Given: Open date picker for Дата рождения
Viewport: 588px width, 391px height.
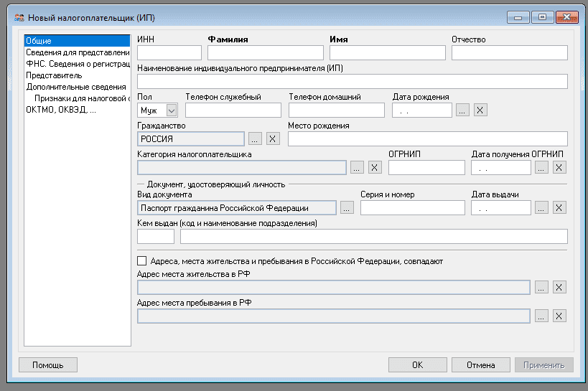Looking at the screenshot, I should 463,110.
